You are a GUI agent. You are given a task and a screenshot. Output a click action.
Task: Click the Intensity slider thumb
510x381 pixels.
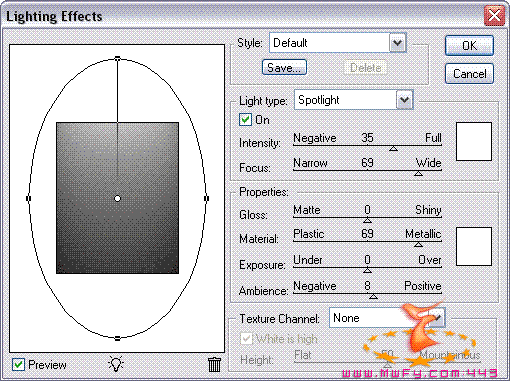point(393,148)
